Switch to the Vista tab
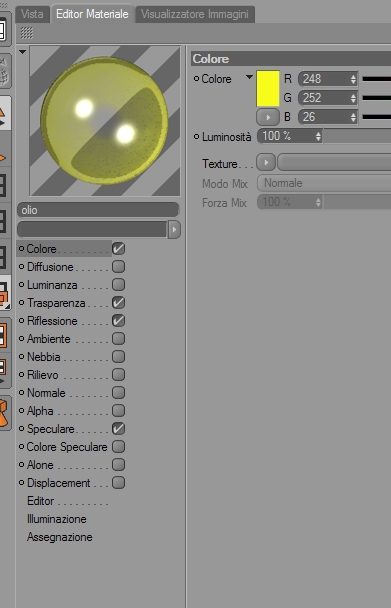The width and height of the screenshot is (391, 608). coord(32,15)
